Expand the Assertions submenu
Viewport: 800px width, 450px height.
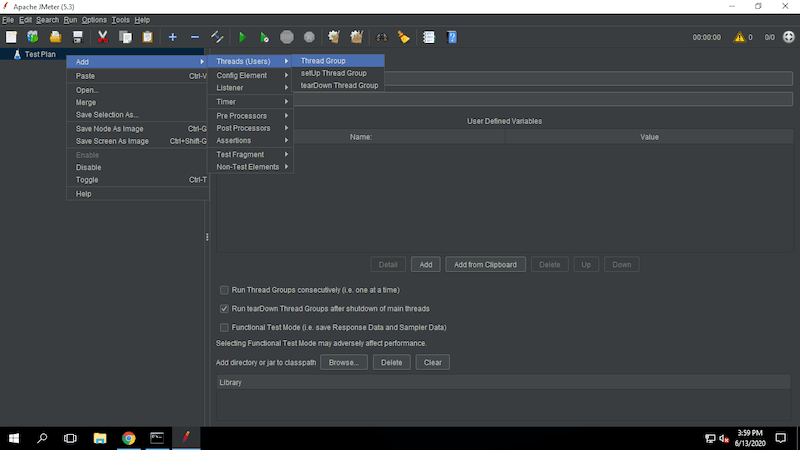pyautogui.click(x=250, y=140)
